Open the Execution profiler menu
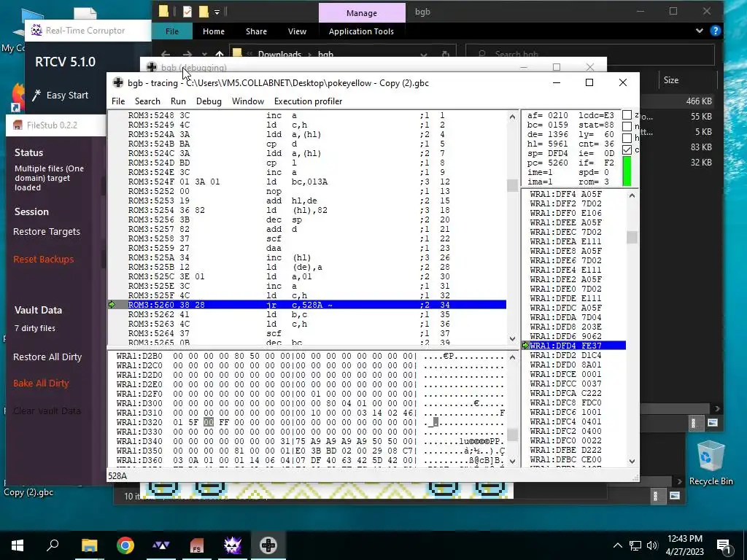This screenshot has height=560, width=747. 309,101
